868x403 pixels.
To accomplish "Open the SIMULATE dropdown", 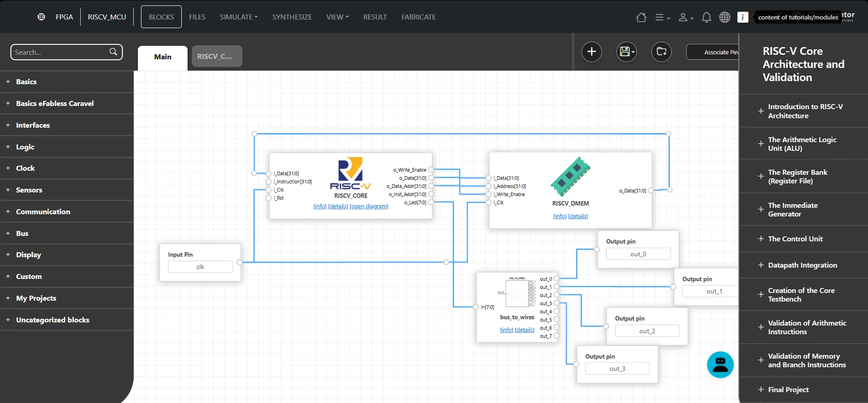I will pos(239,17).
